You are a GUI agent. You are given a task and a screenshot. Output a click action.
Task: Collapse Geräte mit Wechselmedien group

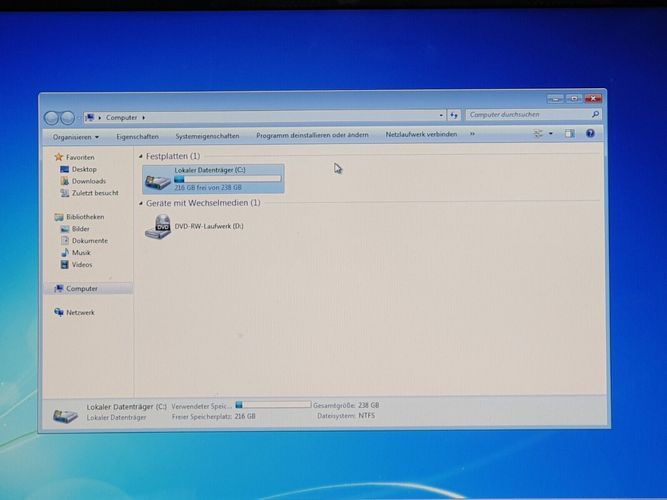coord(140,204)
